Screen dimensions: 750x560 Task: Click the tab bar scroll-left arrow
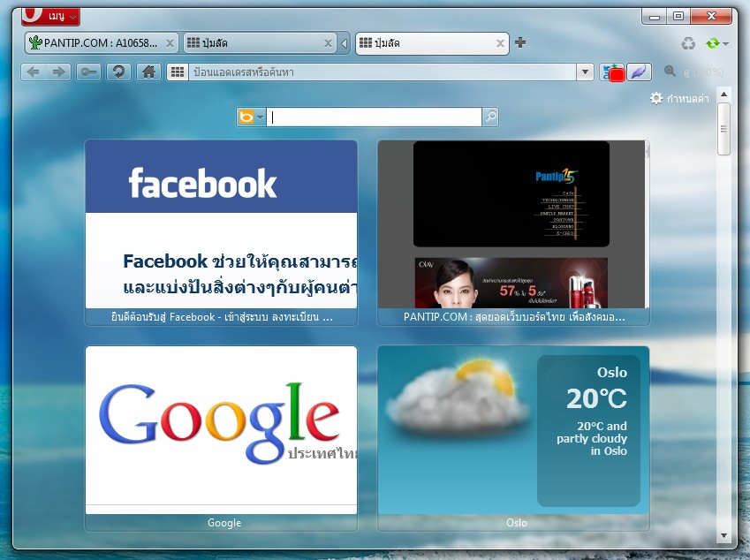(344, 43)
